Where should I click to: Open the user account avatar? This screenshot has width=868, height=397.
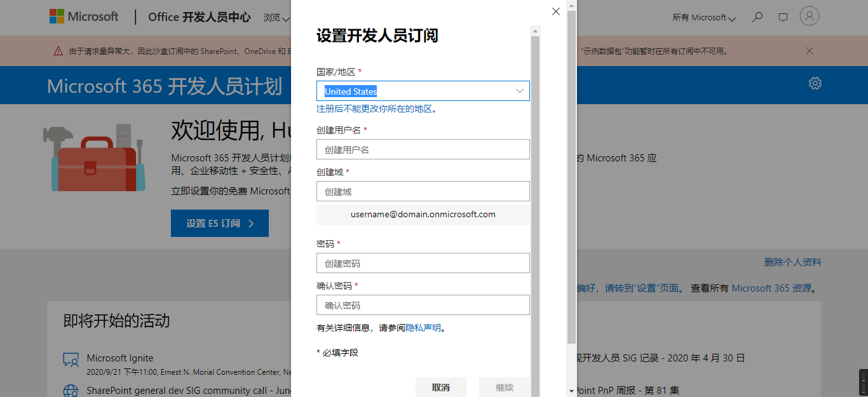click(810, 17)
